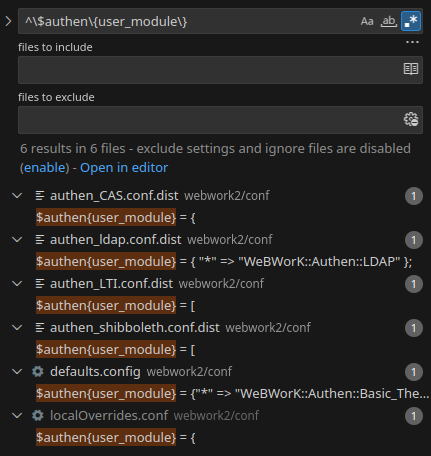Click count badge for authen_ldap.conf.dist
The image size is (431, 456).
point(414,240)
